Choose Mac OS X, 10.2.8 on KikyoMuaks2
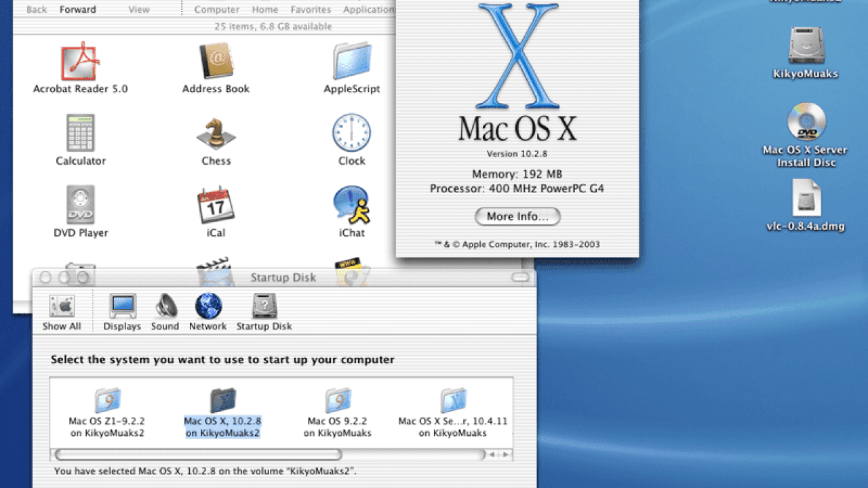Screen dimensions: 868x488 pyautogui.click(x=222, y=413)
